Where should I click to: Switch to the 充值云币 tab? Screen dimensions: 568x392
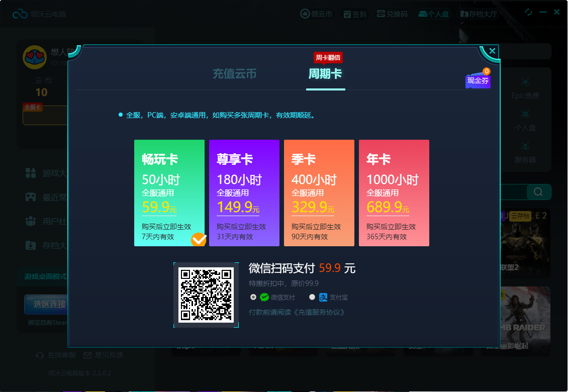point(234,74)
